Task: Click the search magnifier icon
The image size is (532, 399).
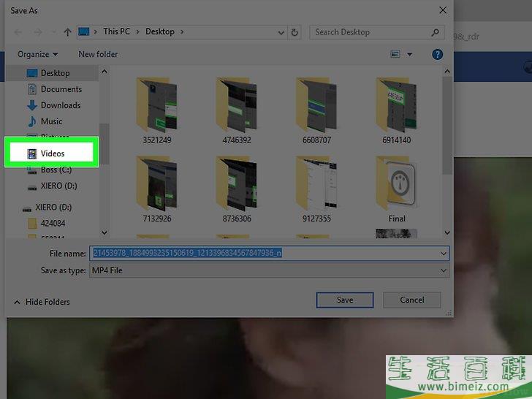Action: coord(435,32)
